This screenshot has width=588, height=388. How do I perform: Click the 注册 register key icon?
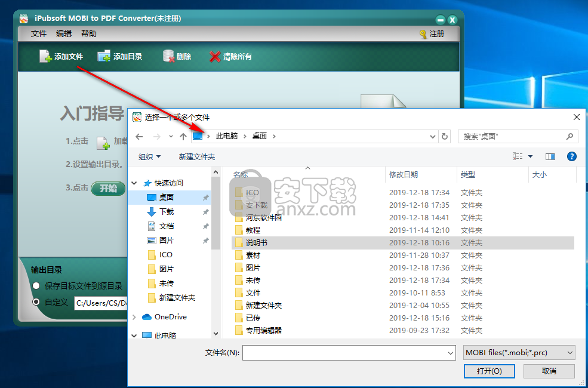(423, 34)
